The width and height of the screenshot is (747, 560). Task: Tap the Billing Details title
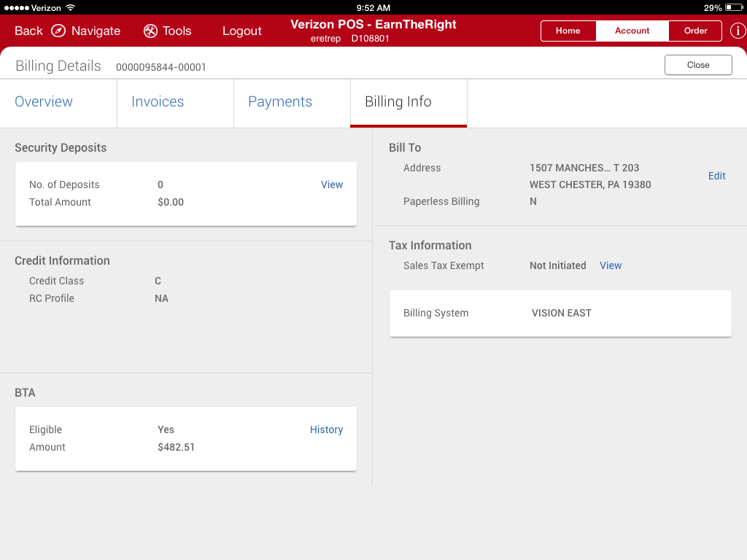(x=58, y=66)
